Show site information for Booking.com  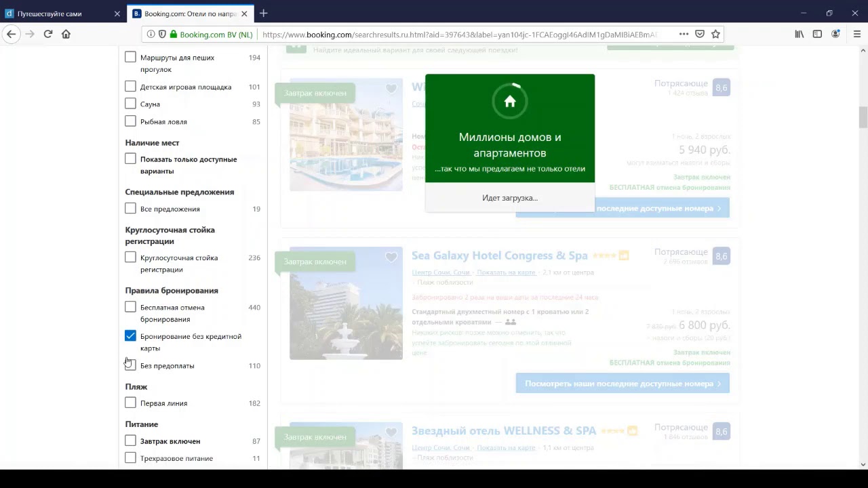(x=150, y=34)
